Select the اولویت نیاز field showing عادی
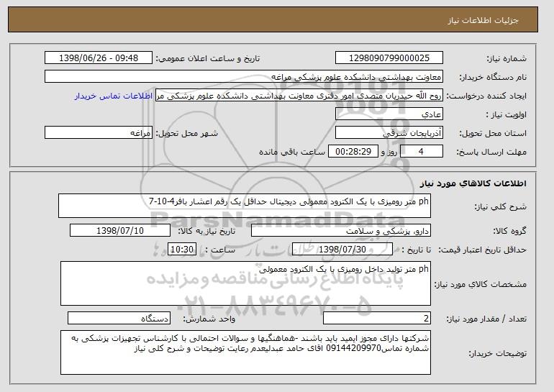554x392 pixels. (389, 114)
